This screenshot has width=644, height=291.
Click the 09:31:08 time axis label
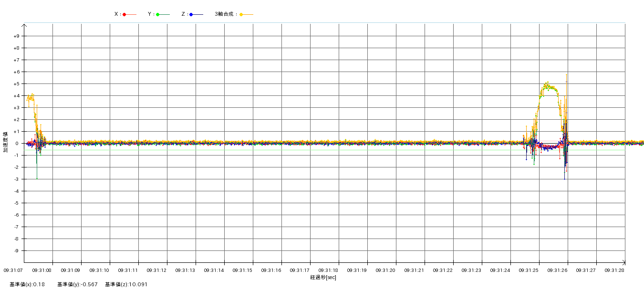point(42,270)
